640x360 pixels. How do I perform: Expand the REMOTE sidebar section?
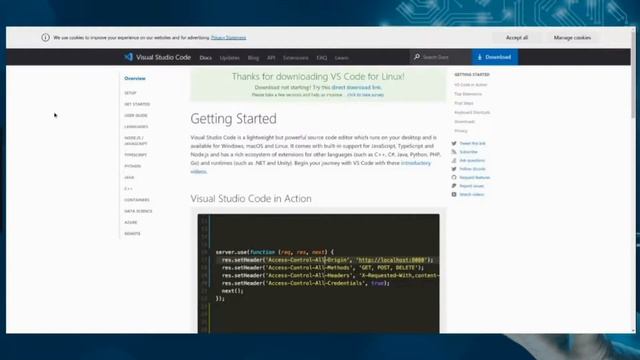[132, 233]
